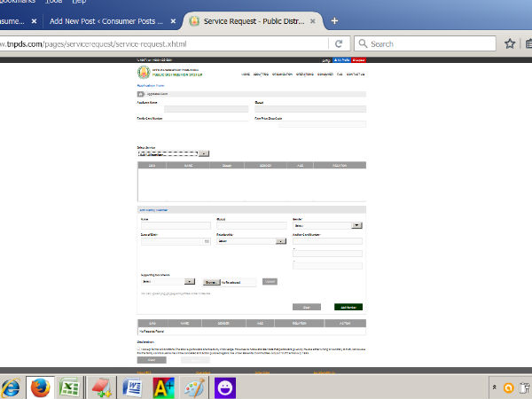
Task: Open a new browser tab
Action: click(x=334, y=20)
